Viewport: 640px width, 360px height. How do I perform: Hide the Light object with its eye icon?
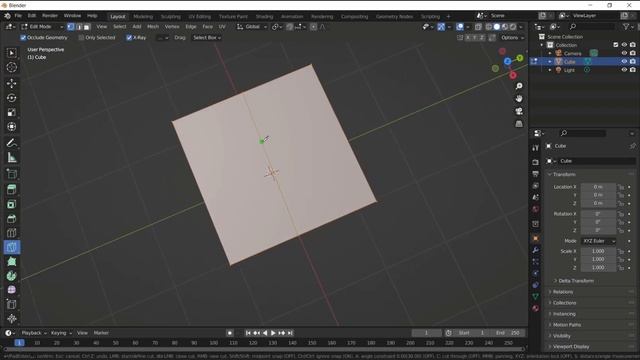(x=624, y=70)
